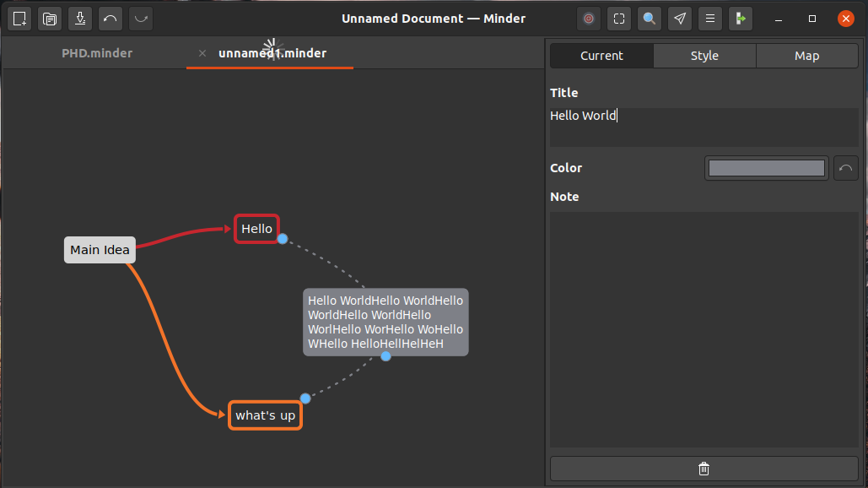Fit the map to the window icon
The width and height of the screenshot is (868, 488).
tap(619, 19)
